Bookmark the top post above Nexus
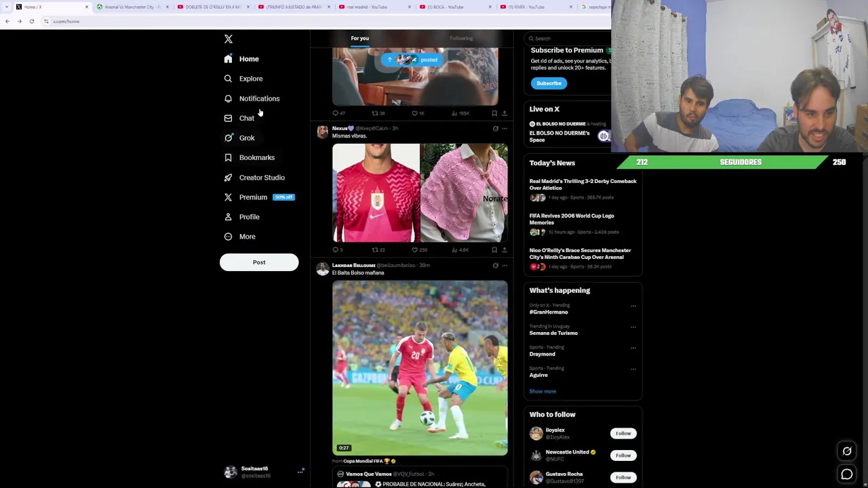The height and width of the screenshot is (488, 868). [494, 113]
